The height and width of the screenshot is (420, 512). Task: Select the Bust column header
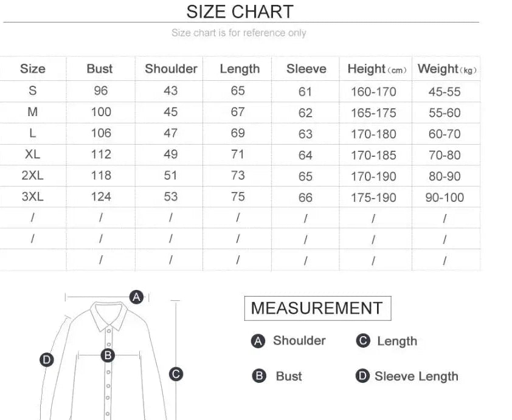[x=100, y=69]
